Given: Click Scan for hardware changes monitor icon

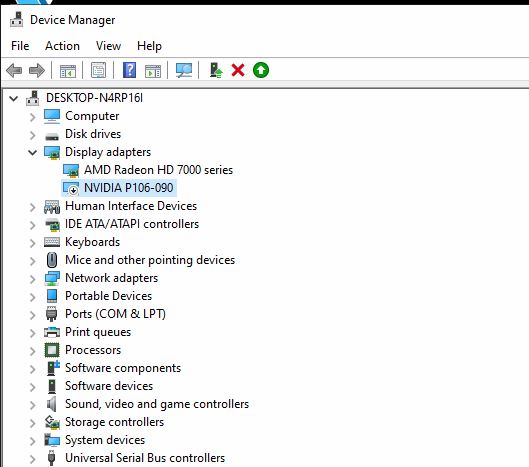Looking at the screenshot, I should click(x=184, y=71).
